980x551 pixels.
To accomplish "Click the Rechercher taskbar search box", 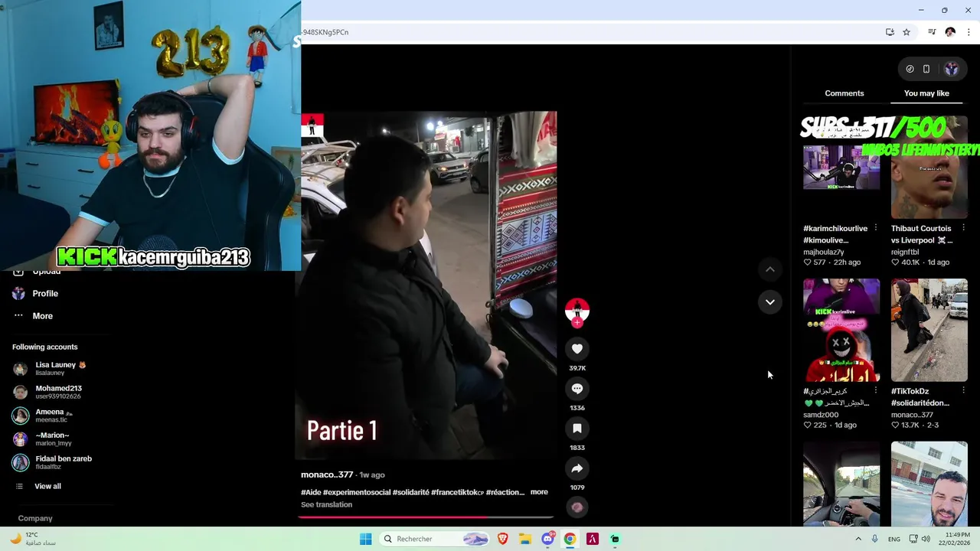I will (435, 539).
